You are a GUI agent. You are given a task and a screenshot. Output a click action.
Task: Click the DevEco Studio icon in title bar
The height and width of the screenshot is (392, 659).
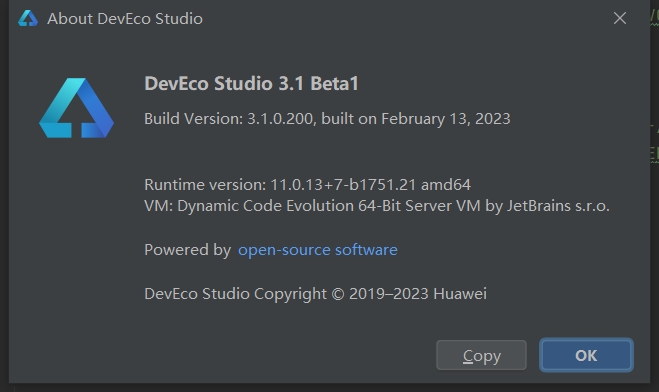28,18
